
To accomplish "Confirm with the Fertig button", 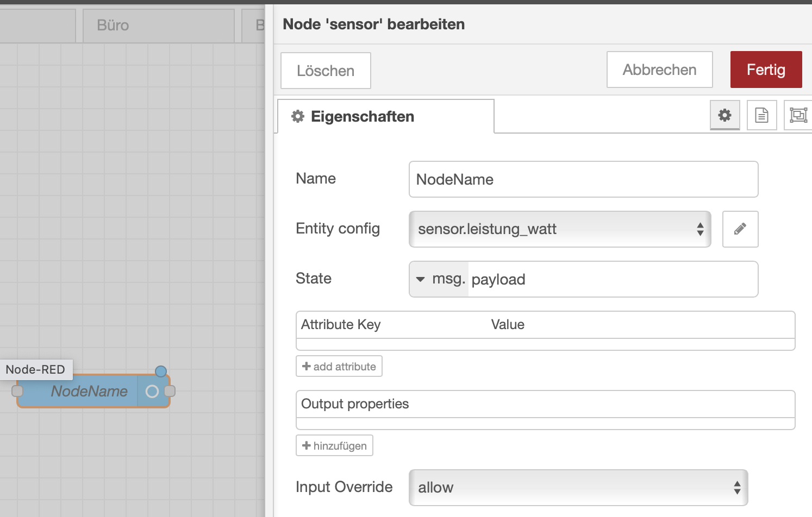I will [x=766, y=70].
